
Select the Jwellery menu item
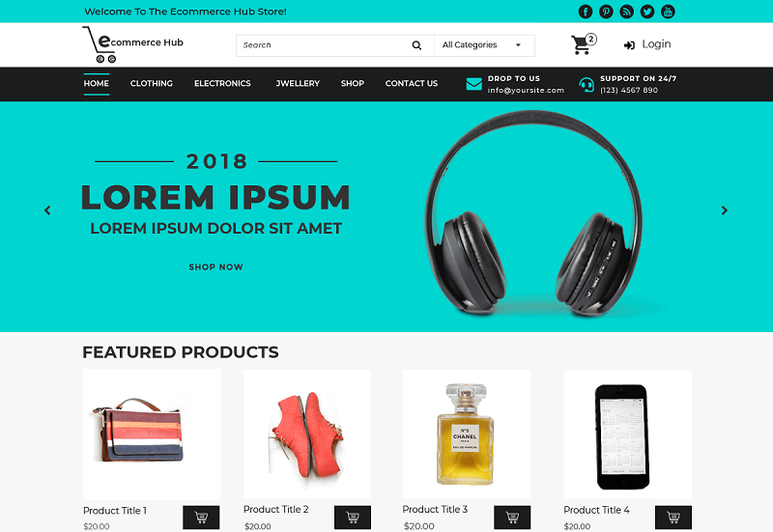[298, 83]
